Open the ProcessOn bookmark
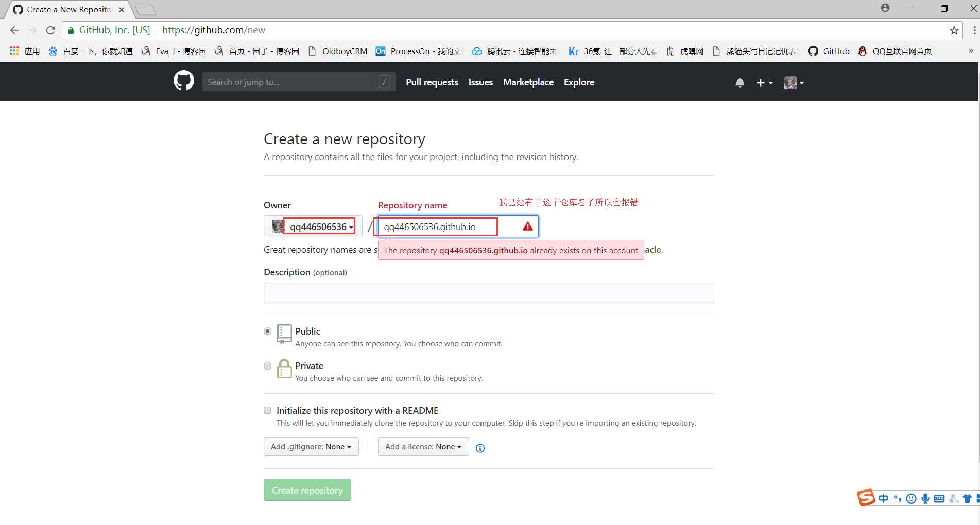 coord(420,51)
